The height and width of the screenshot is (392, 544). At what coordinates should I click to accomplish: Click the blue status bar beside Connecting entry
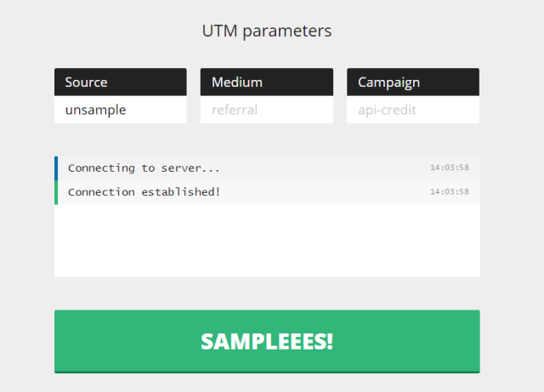pyautogui.click(x=56, y=168)
